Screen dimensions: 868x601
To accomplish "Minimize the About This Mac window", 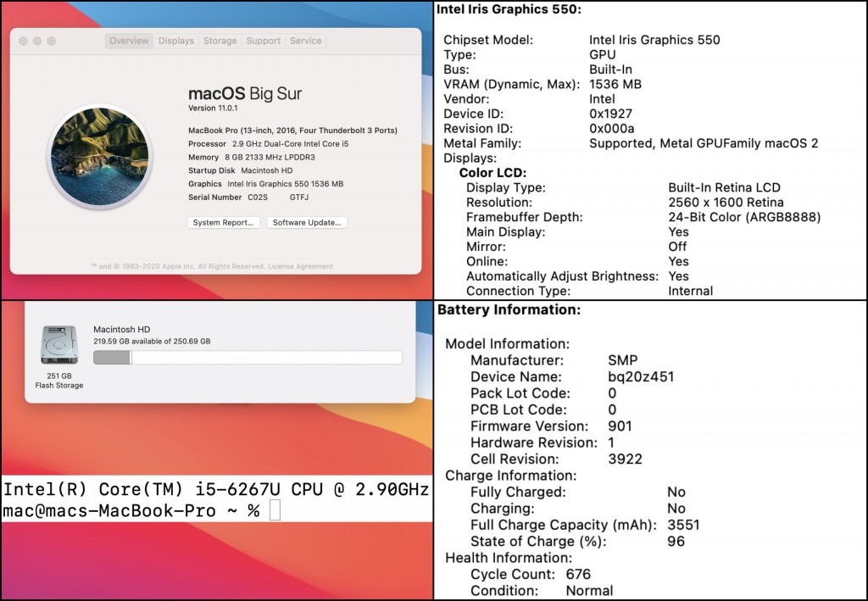I will [x=37, y=41].
